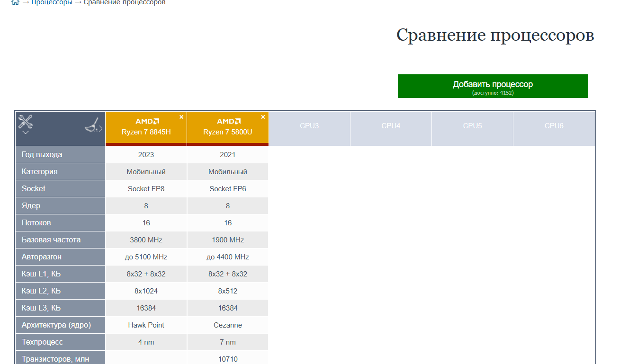Click the 3800 MHz base frequency cell

pyautogui.click(x=146, y=240)
